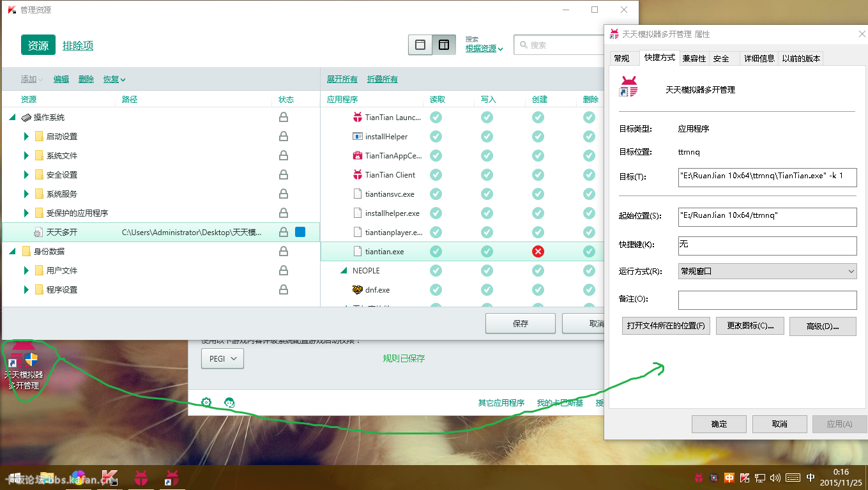Collapse the 身份数据 tree node

[12, 252]
